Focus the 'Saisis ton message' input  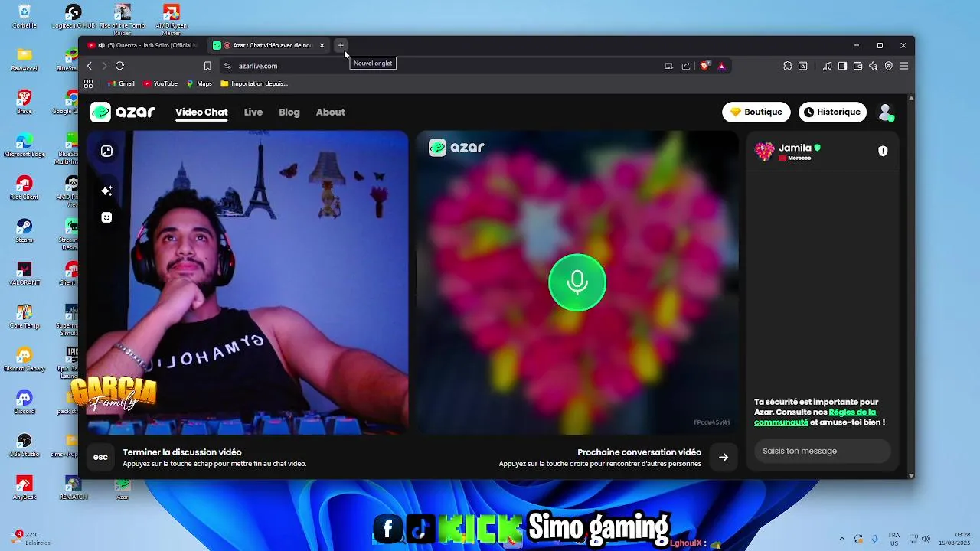pos(822,451)
